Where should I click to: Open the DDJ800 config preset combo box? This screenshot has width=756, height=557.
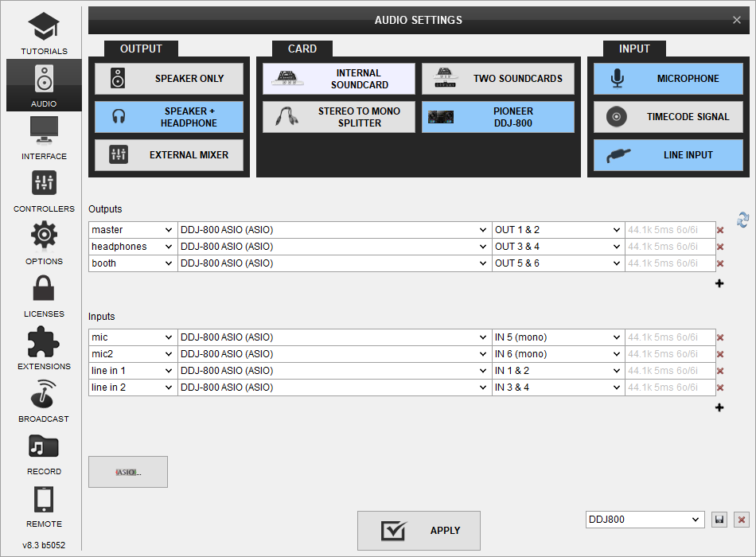click(x=645, y=520)
